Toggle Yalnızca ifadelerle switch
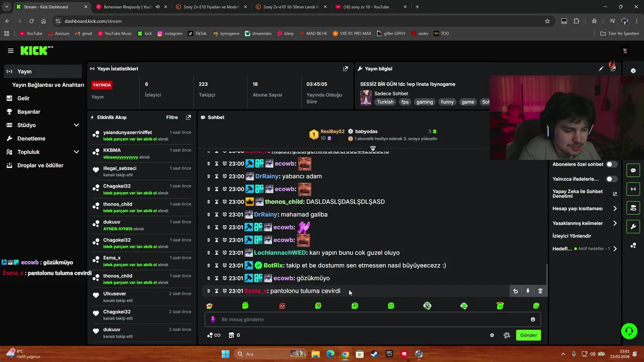This screenshot has height=362, width=644. pos(611,179)
